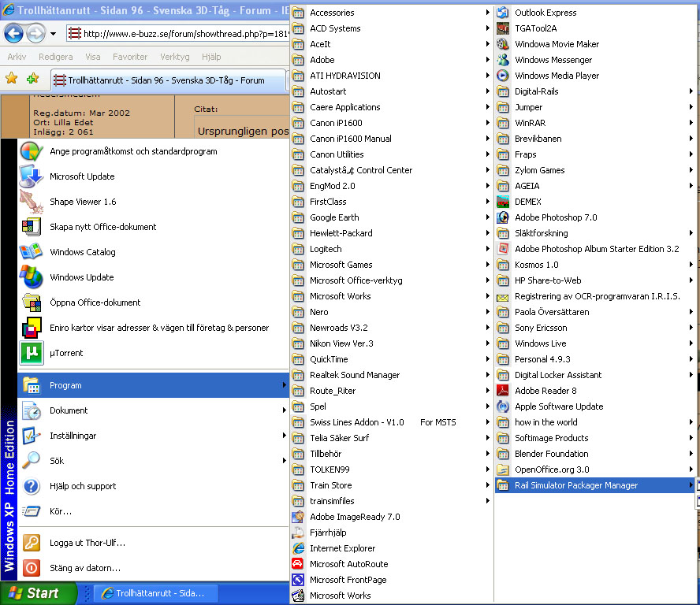The height and width of the screenshot is (605, 700).
Task: Click the Adobe Photoshop 7.0 icon
Action: [x=503, y=217]
